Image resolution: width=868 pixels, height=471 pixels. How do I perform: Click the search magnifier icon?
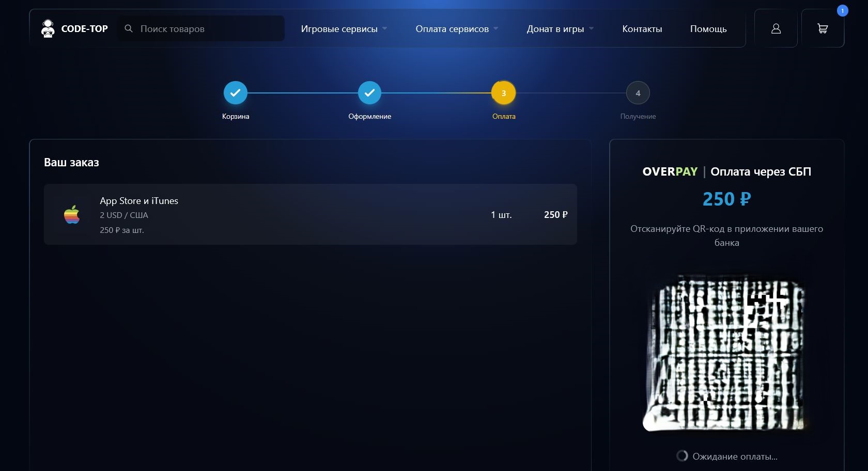(x=129, y=28)
